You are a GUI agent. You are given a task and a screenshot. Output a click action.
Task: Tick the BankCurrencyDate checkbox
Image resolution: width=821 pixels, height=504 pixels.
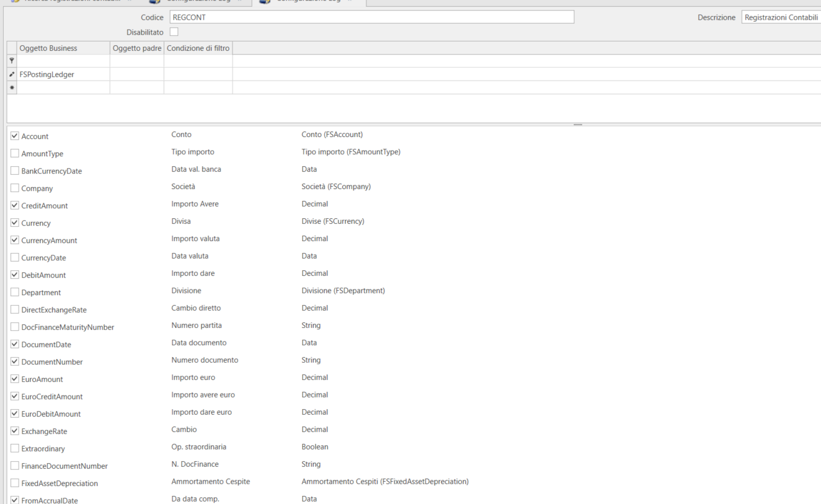tap(15, 170)
